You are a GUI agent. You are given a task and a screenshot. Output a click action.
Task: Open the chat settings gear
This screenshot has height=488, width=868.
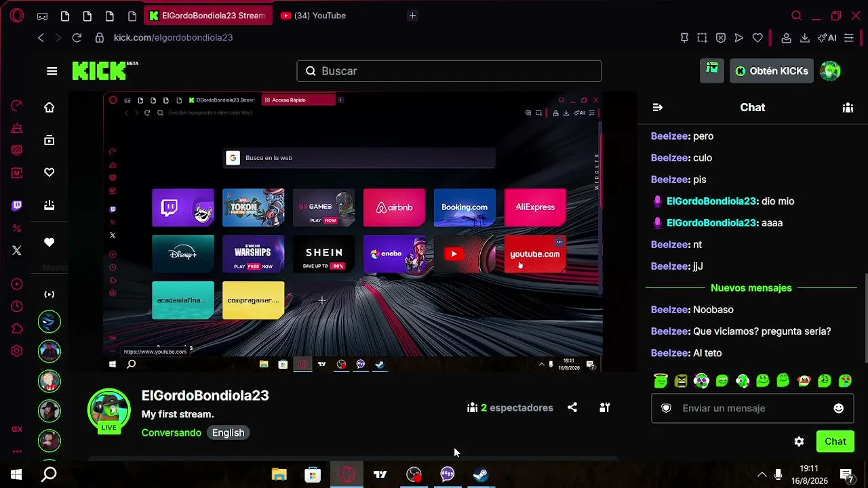(x=799, y=441)
